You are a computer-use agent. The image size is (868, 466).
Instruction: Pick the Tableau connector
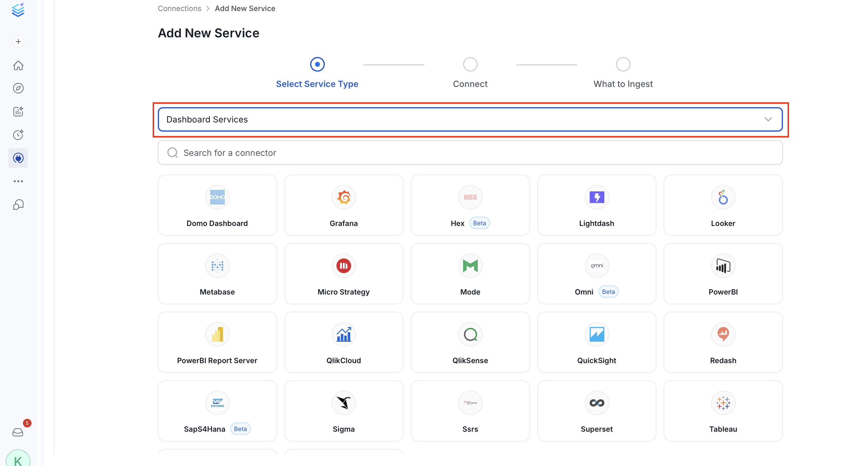(x=723, y=411)
